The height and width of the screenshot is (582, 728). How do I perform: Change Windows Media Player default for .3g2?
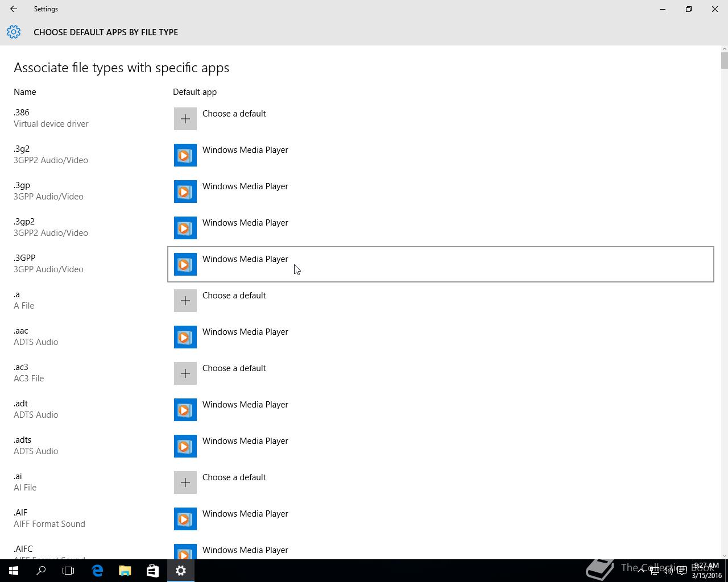[x=441, y=155]
